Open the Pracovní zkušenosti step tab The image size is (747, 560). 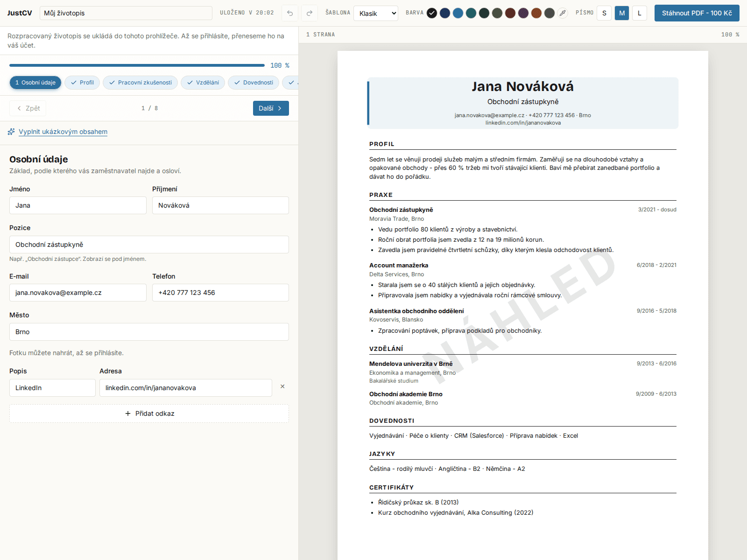141,83
